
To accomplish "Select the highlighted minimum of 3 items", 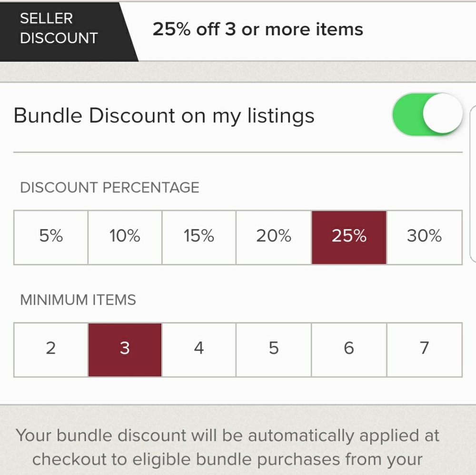I will 125,348.
